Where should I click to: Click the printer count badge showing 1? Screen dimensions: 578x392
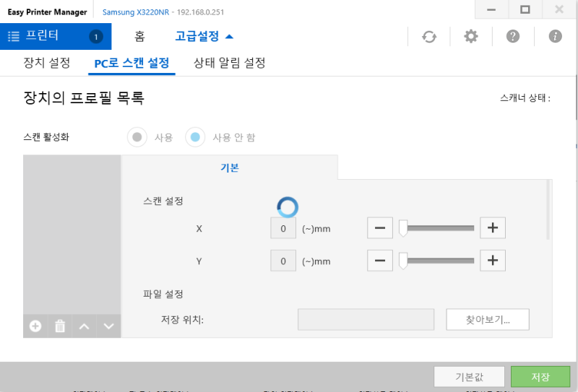pyautogui.click(x=96, y=37)
